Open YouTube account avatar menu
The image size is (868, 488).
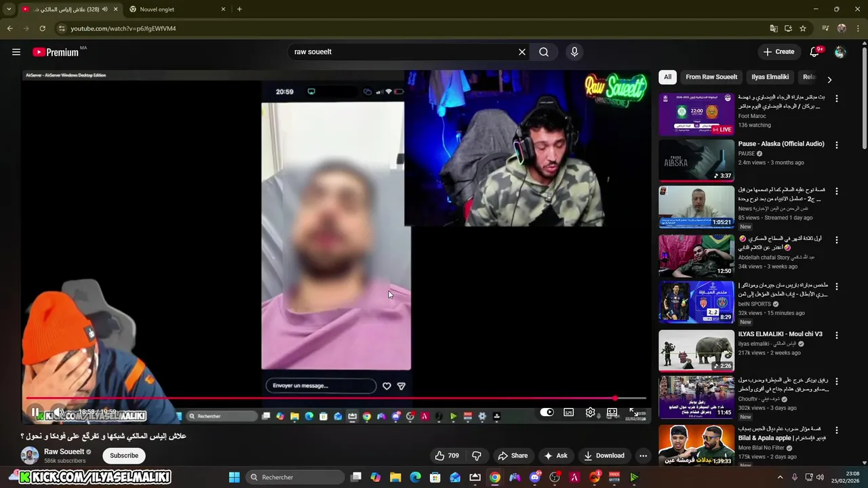(x=840, y=52)
